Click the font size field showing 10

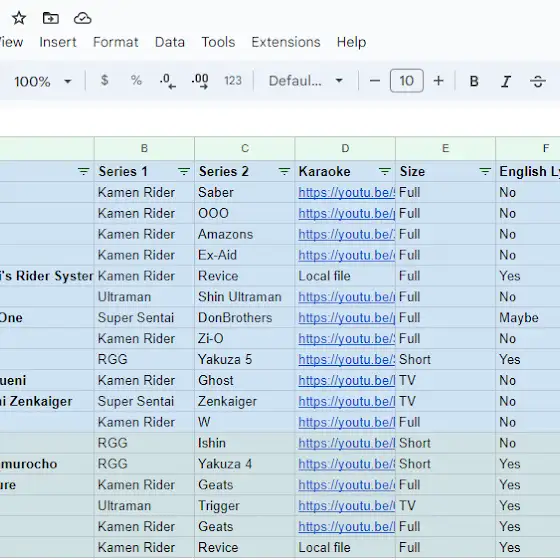pos(407,81)
